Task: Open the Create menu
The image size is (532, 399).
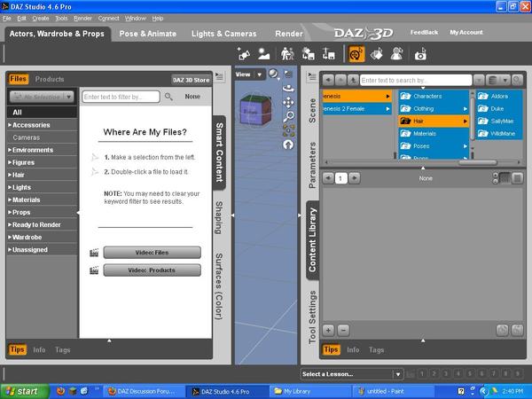Action: [41, 19]
